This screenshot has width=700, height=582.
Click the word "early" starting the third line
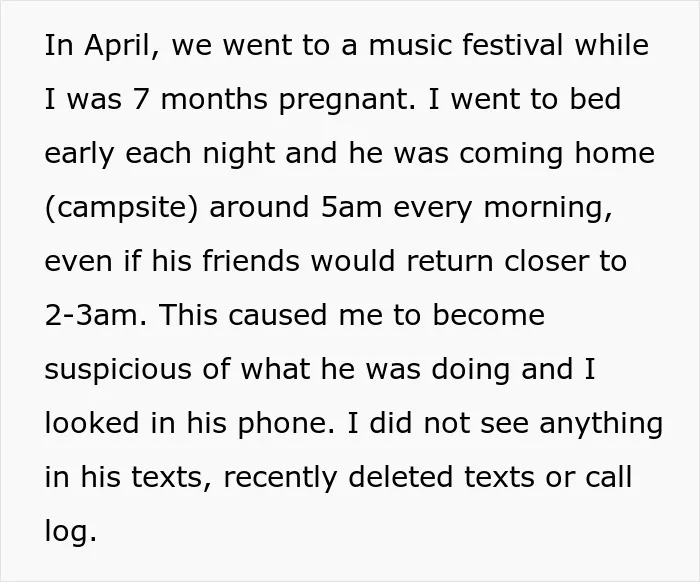pos(79,155)
